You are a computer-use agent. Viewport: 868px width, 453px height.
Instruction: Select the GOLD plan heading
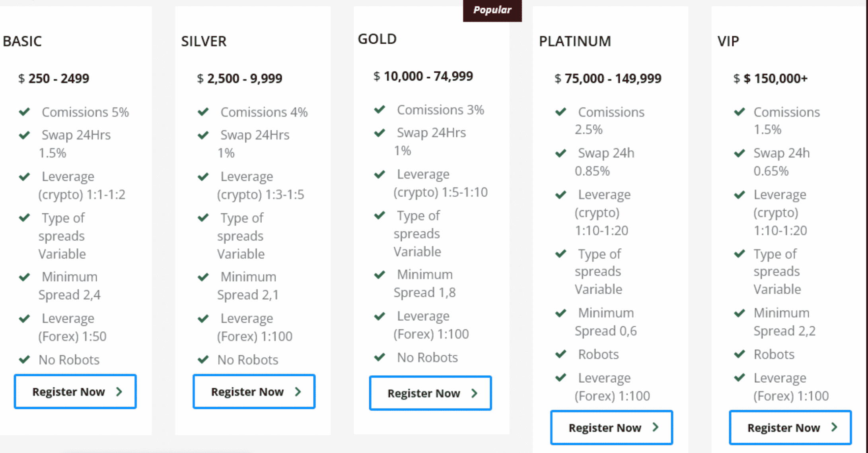tap(377, 39)
